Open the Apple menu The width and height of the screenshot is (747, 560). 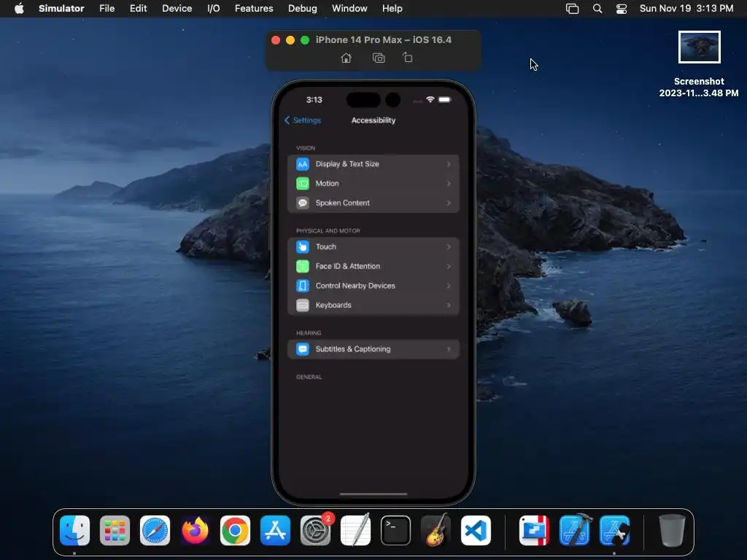[19, 9]
